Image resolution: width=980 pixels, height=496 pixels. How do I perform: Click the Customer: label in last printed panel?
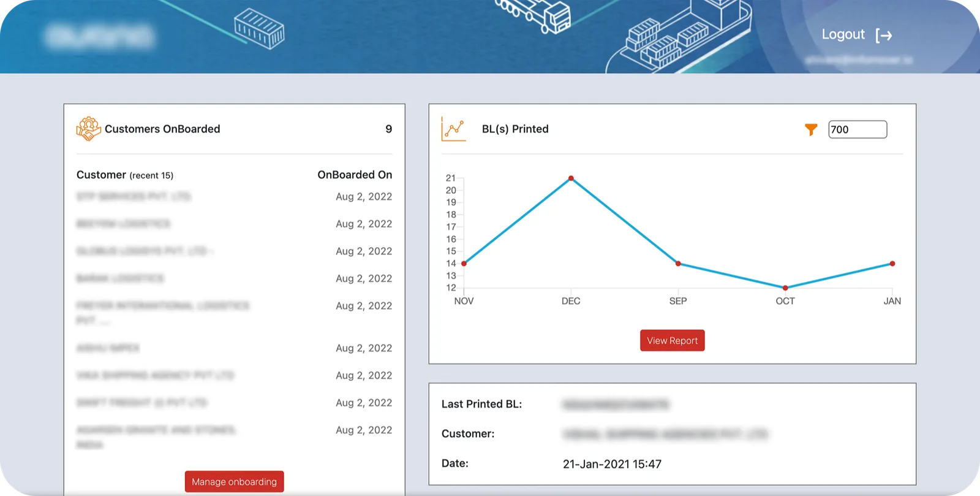(x=468, y=433)
